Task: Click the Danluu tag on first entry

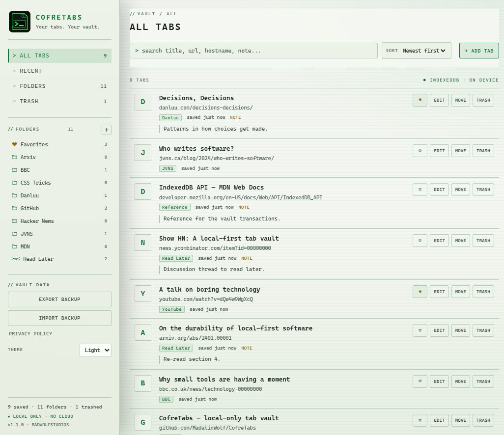Action: [x=170, y=117]
